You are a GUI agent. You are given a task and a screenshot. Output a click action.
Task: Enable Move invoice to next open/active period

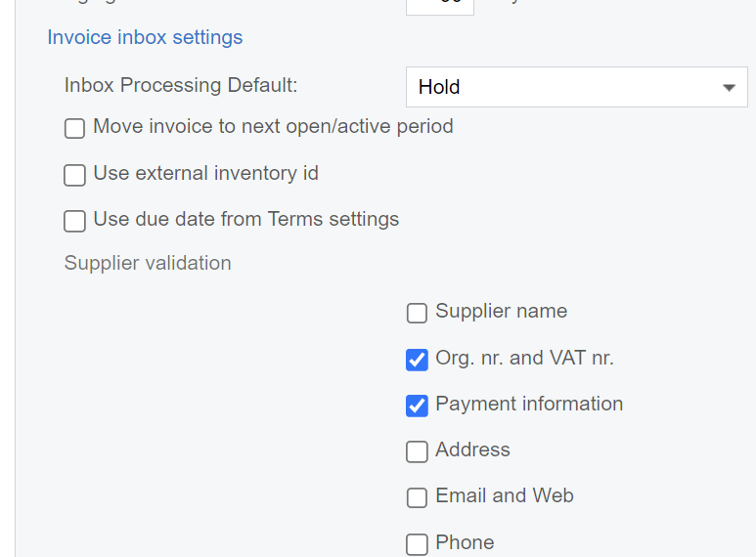74,128
